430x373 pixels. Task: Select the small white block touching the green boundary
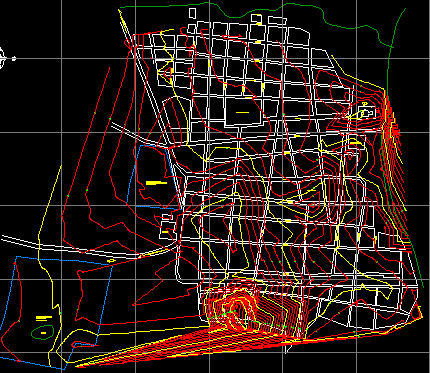pyautogui.click(x=256, y=18)
